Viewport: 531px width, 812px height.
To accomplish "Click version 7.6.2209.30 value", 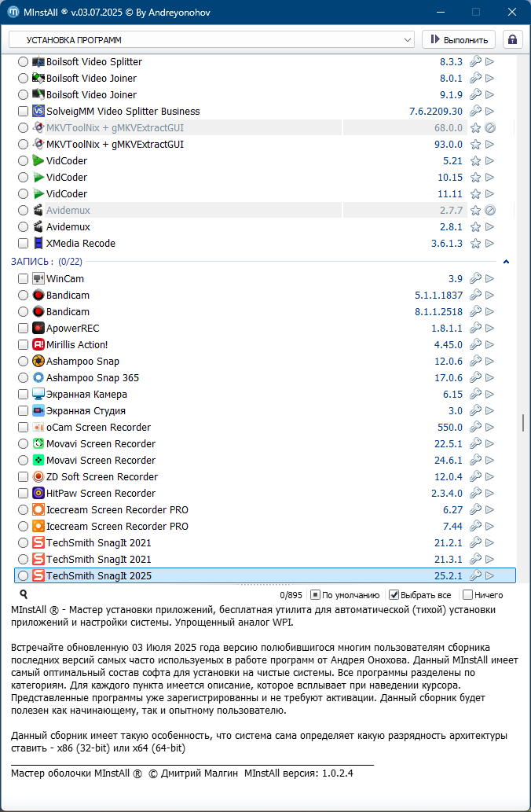I will tap(436, 111).
